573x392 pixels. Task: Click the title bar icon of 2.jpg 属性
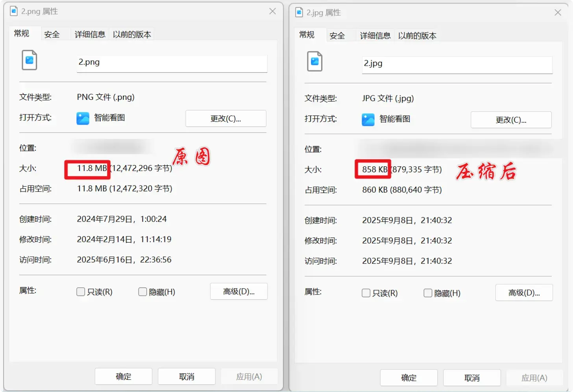tap(298, 12)
